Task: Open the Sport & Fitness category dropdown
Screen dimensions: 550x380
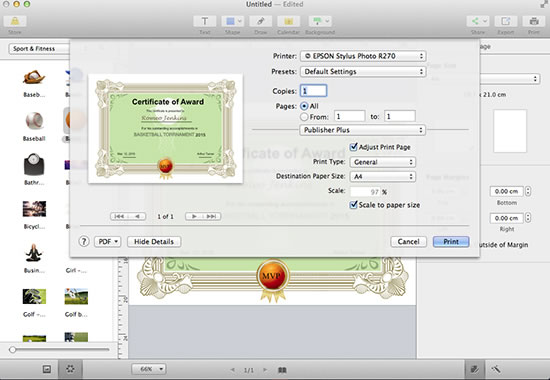Action: pyautogui.click(x=39, y=48)
